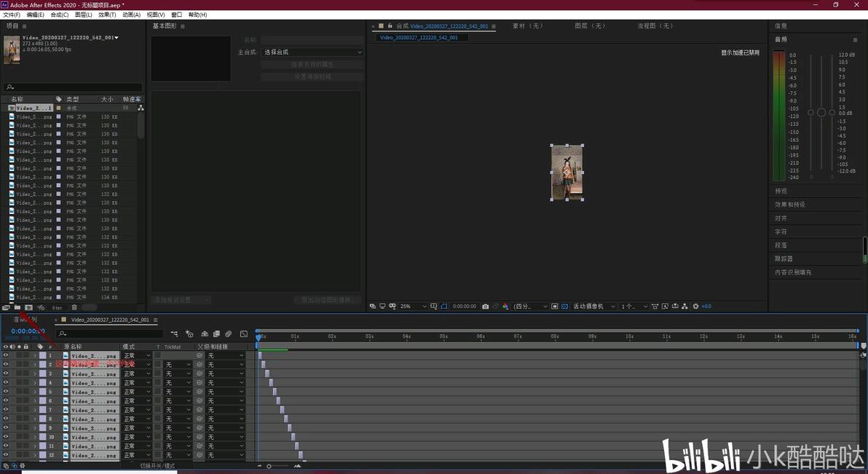This screenshot has height=474, width=868.
Task: Toggle the draft 3D cube icon in timeline
Action: tap(189, 334)
